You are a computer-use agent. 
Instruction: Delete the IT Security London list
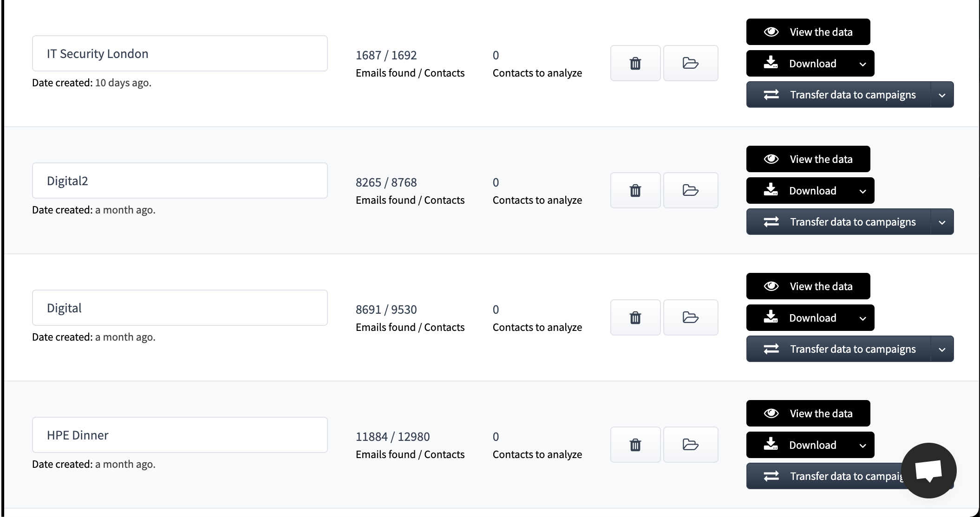(635, 63)
